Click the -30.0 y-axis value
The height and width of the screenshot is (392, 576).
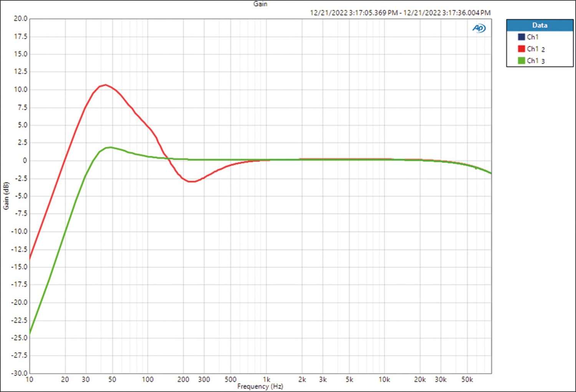[19, 373]
